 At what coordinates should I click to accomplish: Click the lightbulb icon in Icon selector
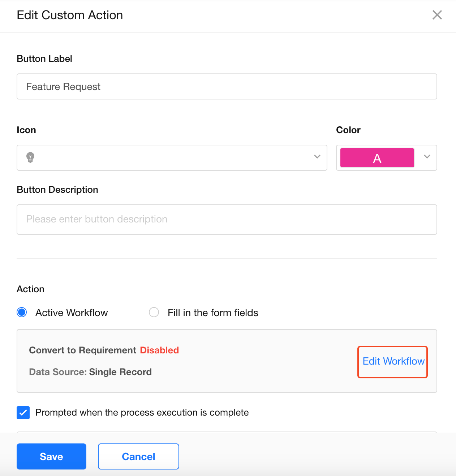30,157
